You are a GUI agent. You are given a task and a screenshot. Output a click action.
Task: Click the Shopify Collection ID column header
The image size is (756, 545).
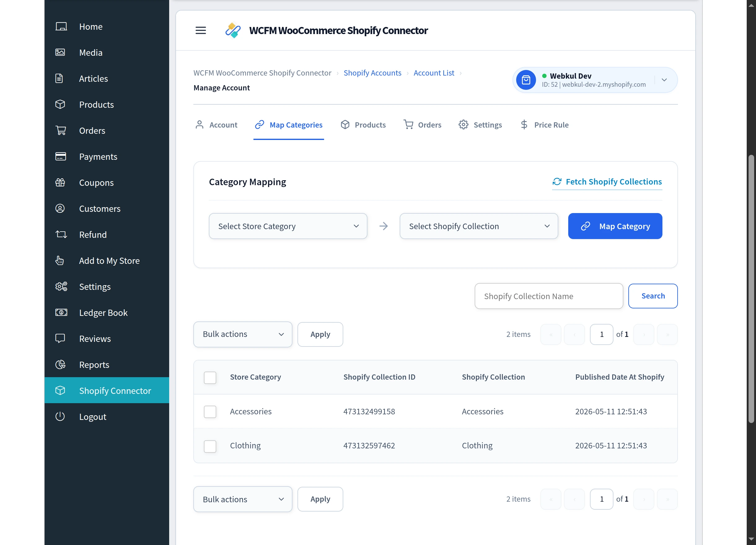tap(379, 377)
